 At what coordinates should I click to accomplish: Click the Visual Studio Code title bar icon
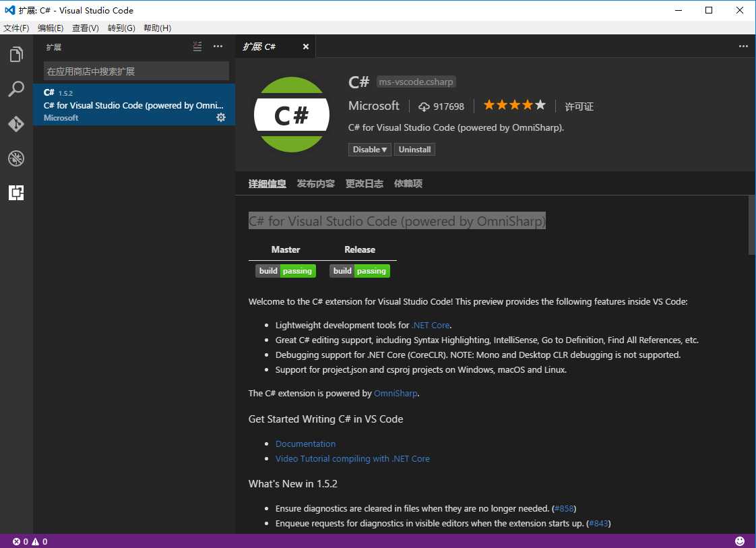(x=9, y=10)
